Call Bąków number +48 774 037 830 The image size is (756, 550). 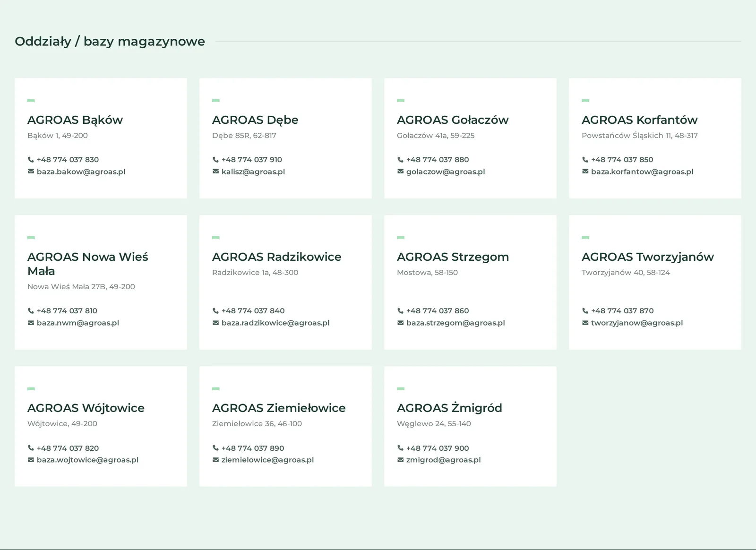click(x=68, y=160)
